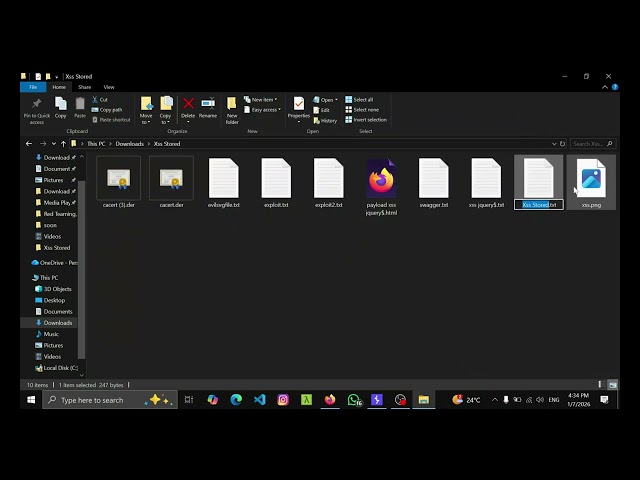Open the soon folder in sidebar
The width and height of the screenshot is (640, 480).
pyautogui.click(x=46, y=225)
